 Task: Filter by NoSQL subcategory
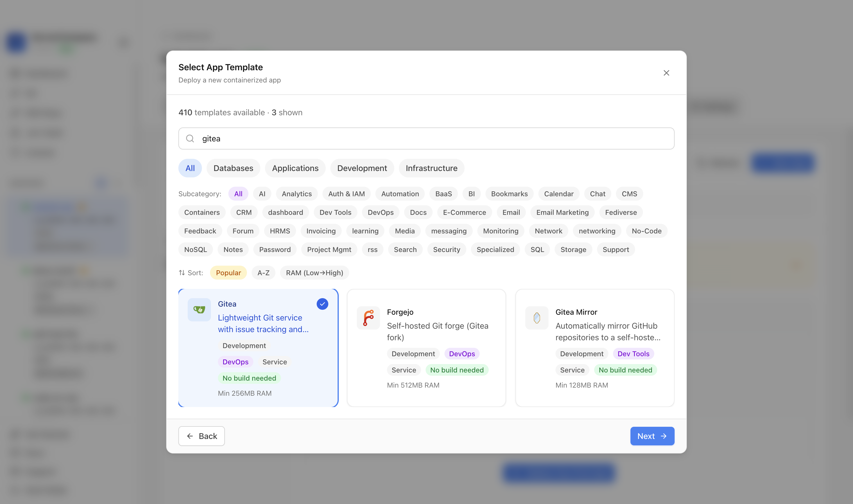196,250
